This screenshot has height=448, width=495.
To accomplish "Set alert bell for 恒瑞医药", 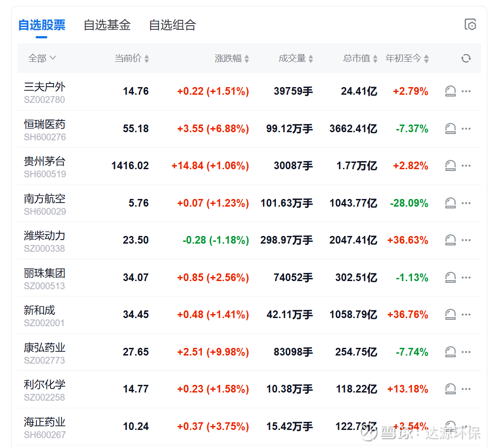I will (x=450, y=129).
